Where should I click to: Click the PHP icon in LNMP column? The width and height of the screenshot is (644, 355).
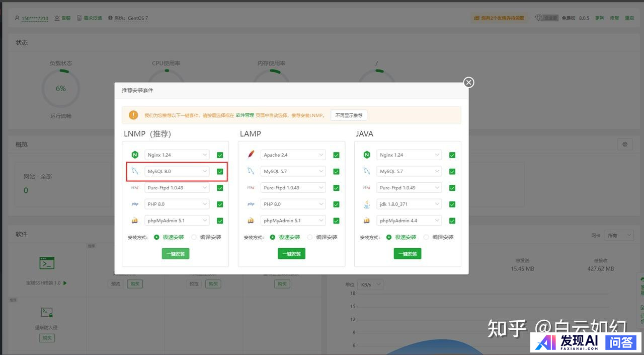coord(135,204)
